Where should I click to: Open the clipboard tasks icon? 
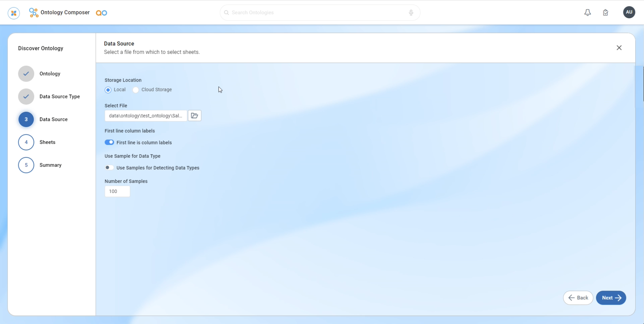(605, 13)
